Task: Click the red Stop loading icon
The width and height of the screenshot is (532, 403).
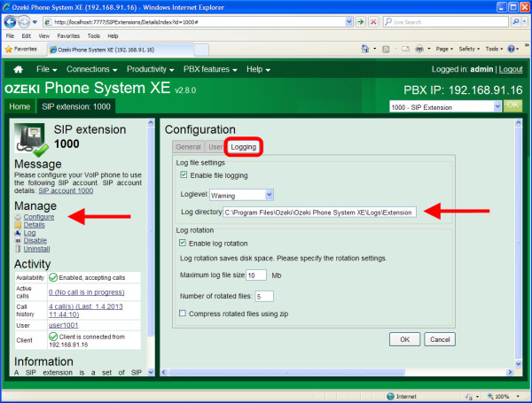Action: point(373,22)
